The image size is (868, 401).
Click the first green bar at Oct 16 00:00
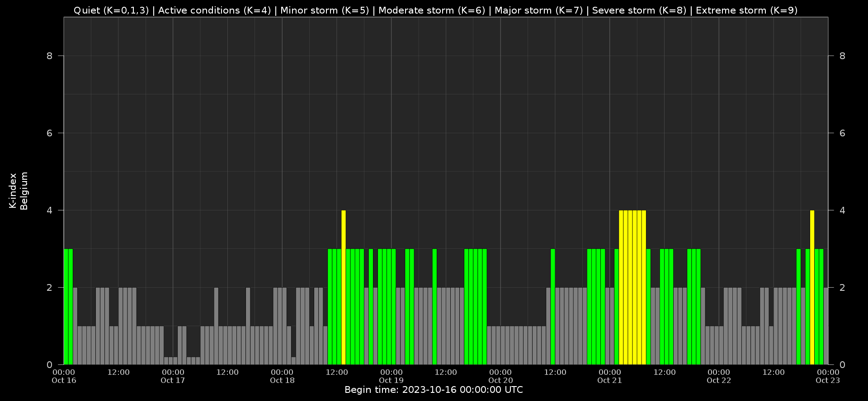tap(66, 306)
